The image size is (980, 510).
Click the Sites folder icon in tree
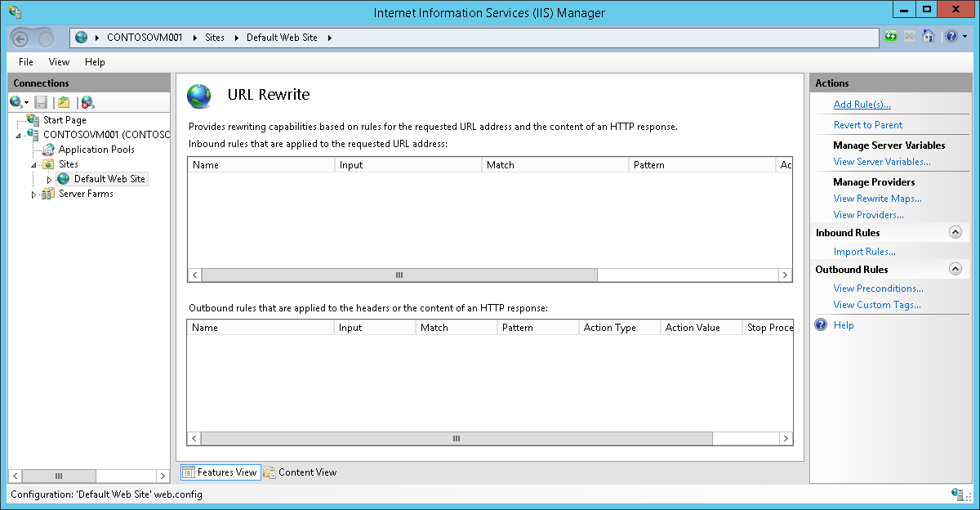[49, 164]
